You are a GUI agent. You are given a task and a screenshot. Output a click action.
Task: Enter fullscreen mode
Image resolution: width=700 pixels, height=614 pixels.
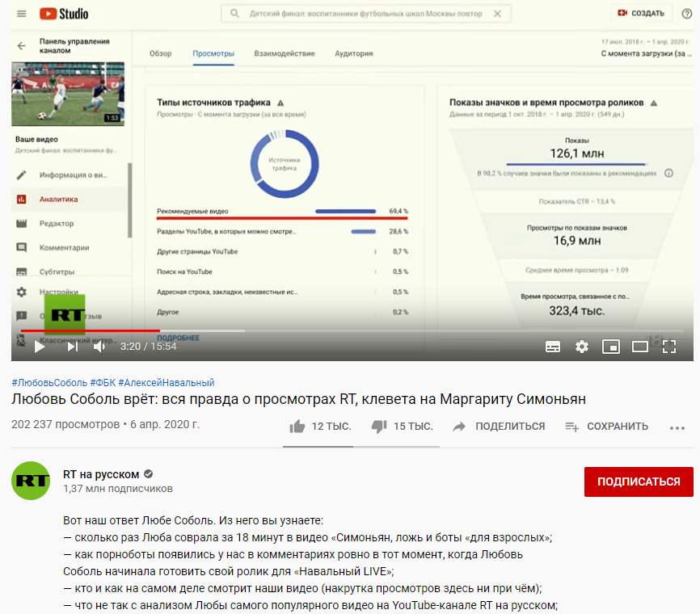click(x=668, y=347)
